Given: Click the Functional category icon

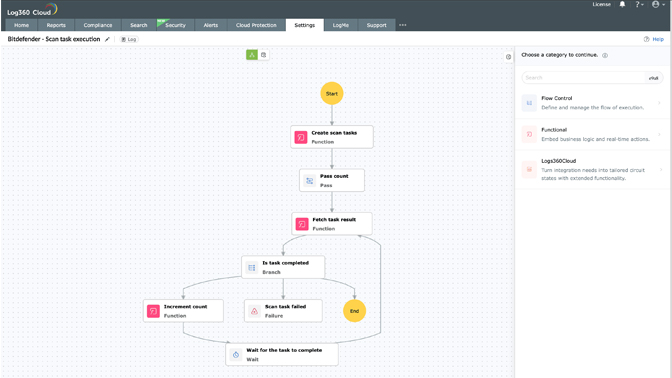Looking at the screenshot, I should point(529,134).
